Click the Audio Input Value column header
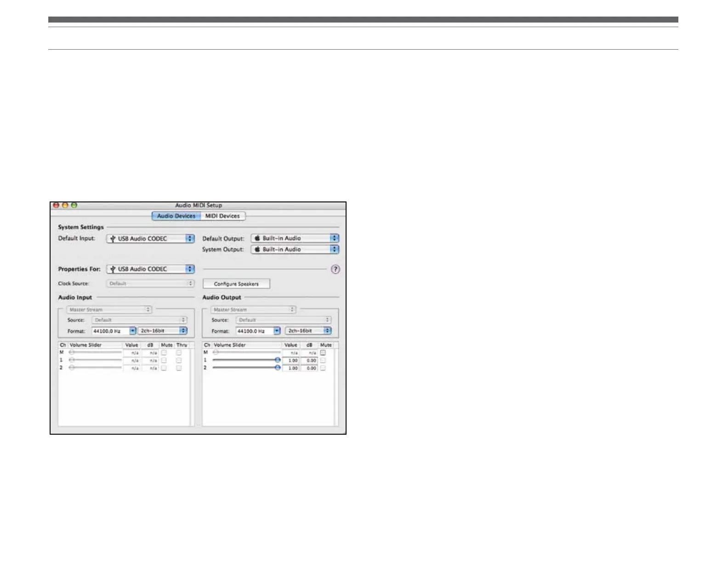The width and height of the screenshot is (728, 563). (x=132, y=345)
